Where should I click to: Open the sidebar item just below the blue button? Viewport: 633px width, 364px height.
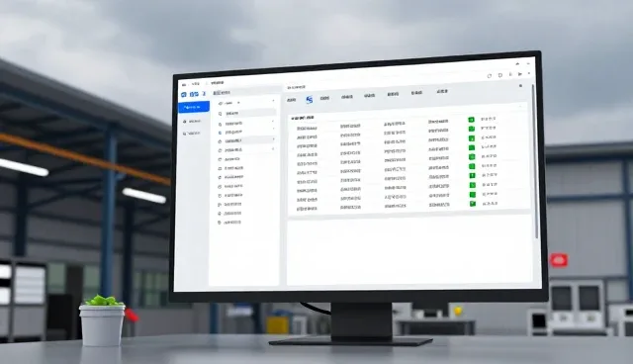pos(192,121)
